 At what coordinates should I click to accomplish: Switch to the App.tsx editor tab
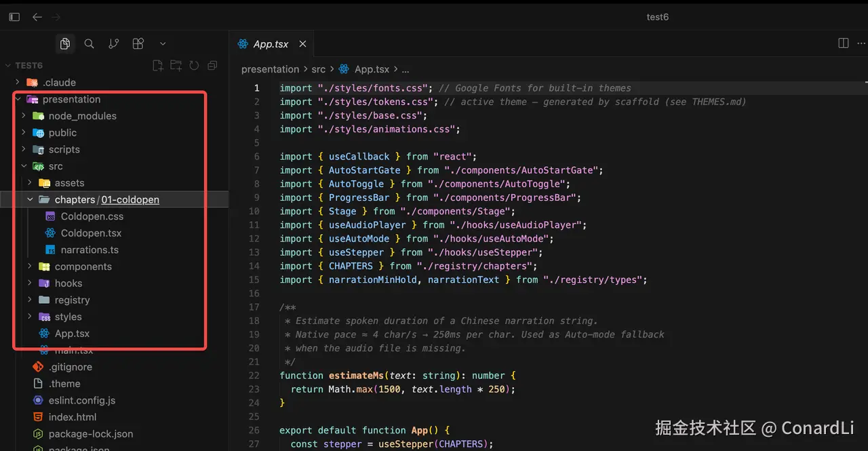pyautogui.click(x=271, y=44)
